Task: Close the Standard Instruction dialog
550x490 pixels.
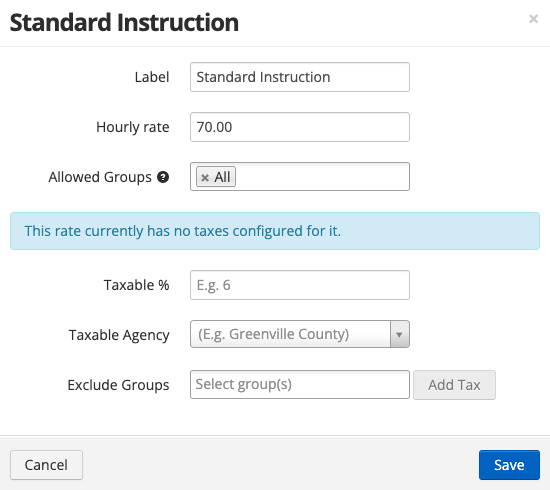Action: coord(533,19)
